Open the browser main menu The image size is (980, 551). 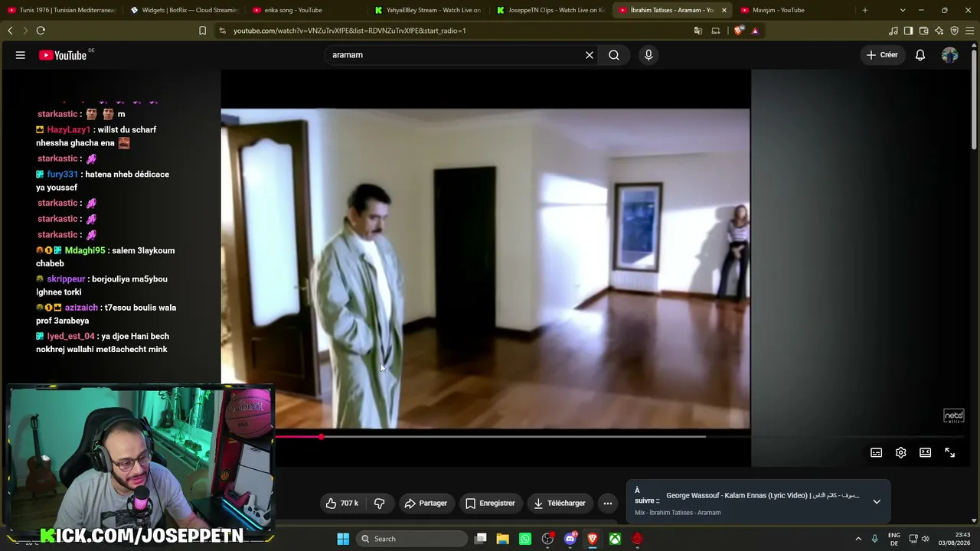point(970,31)
